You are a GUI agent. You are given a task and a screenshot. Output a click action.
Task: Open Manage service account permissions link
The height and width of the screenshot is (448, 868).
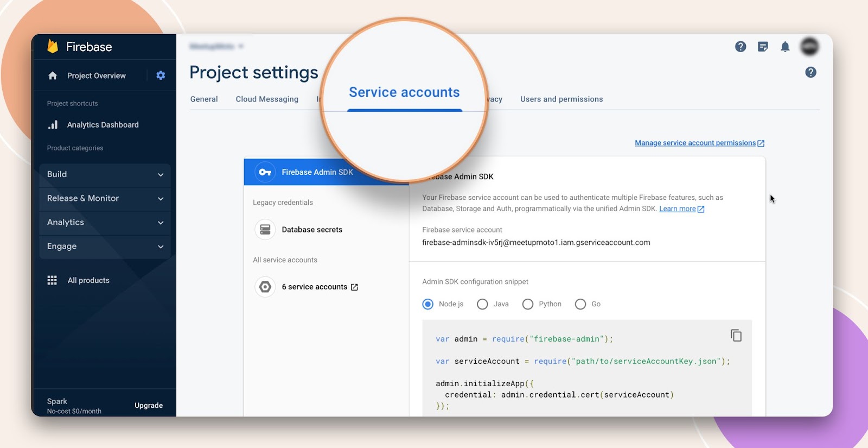[x=695, y=143]
